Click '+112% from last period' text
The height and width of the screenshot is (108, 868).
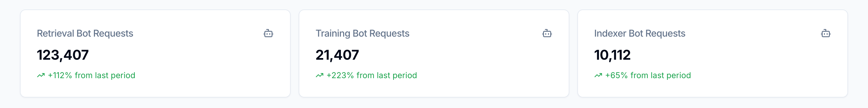pyautogui.click(x=91, y=75)
